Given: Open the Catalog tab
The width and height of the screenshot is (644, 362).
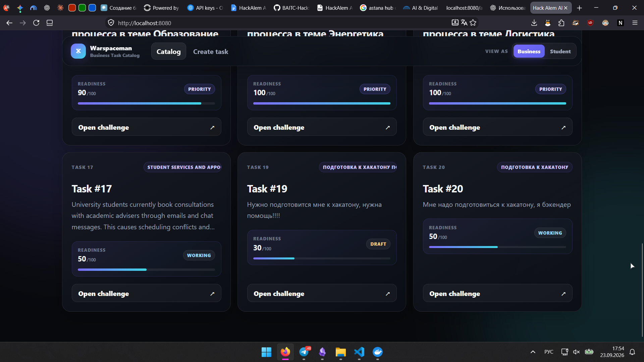Looking at the screenshot, I should click(169, 51).
